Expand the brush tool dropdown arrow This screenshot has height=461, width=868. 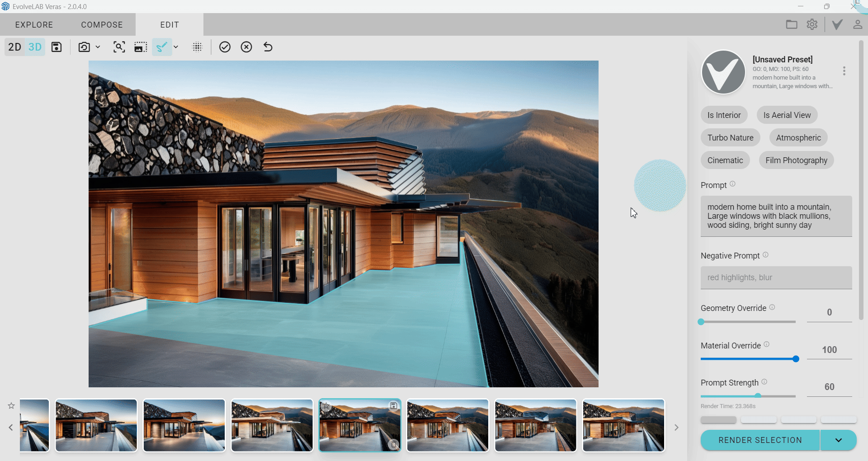(x=176, y=47)
